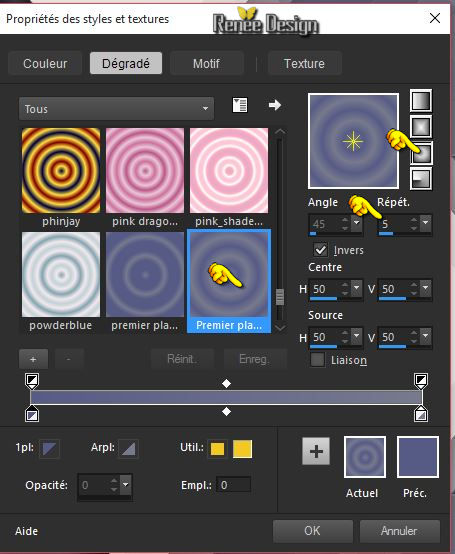Switch to the Couleur tab
The image size is (455, 554).
coord(45,64)
